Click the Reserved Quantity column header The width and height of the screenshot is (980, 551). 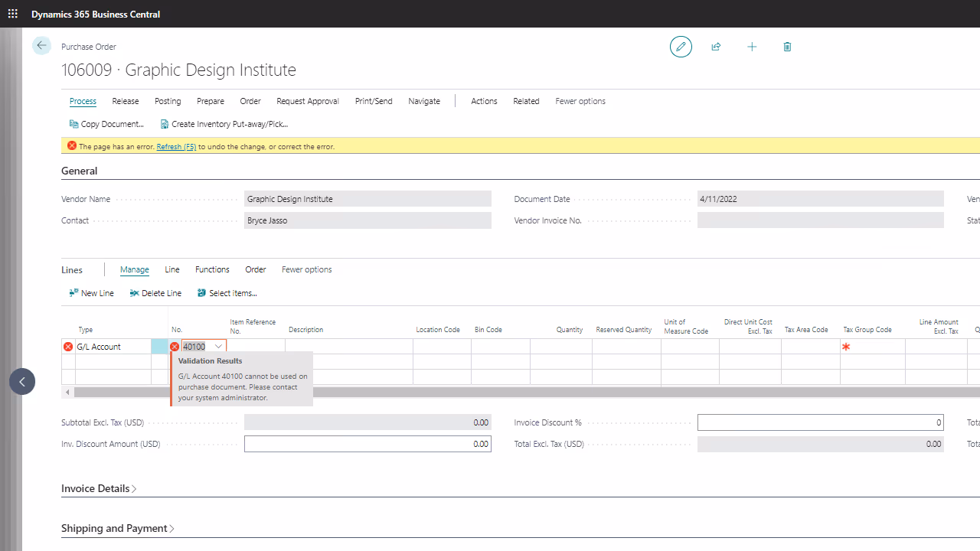point(624,330)
